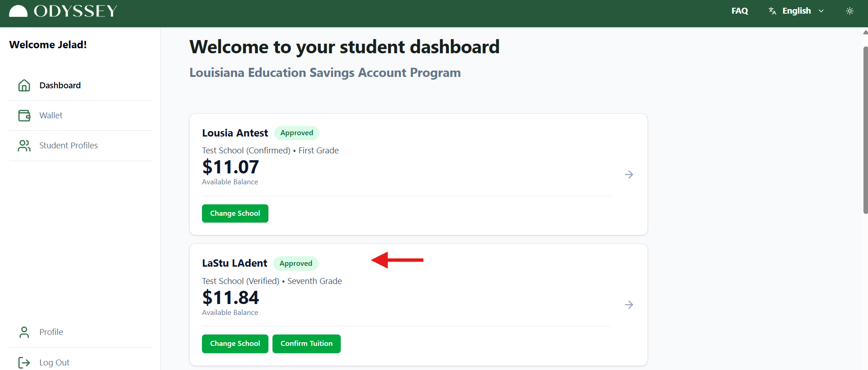Open the English language dropdown
Image resolution: width=868 pixels, height=370 pixels.
802,11
